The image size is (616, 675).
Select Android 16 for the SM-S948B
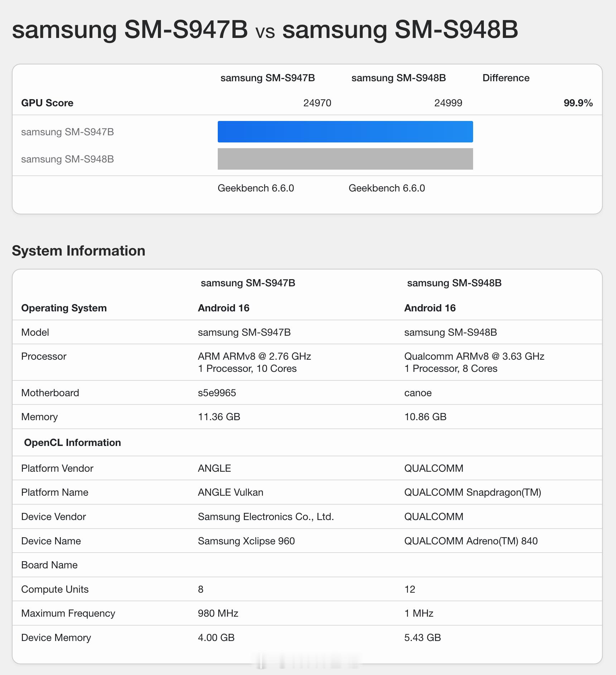(430, 308)
